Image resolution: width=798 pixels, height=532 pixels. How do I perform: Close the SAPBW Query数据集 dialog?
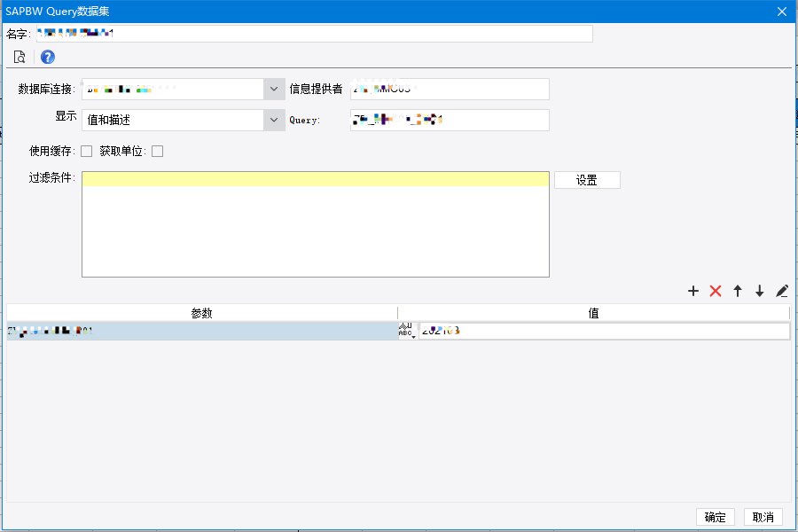coord(782,12)
